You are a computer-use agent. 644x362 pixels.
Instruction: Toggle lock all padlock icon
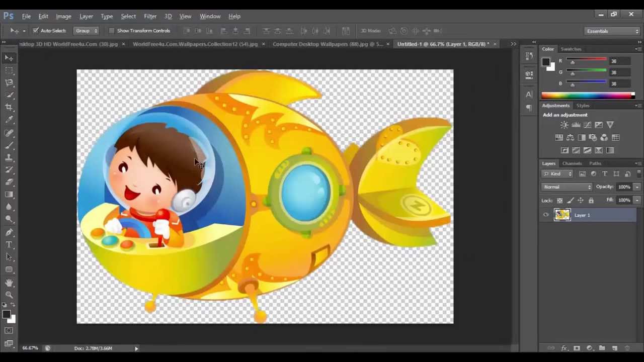coord(591,201)
